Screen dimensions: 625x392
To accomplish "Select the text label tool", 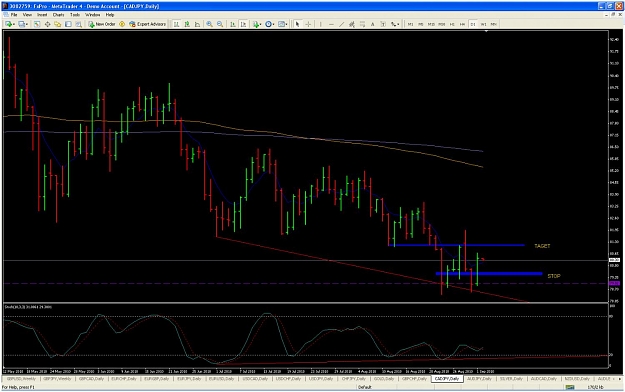I will click(x=383, y=24).
